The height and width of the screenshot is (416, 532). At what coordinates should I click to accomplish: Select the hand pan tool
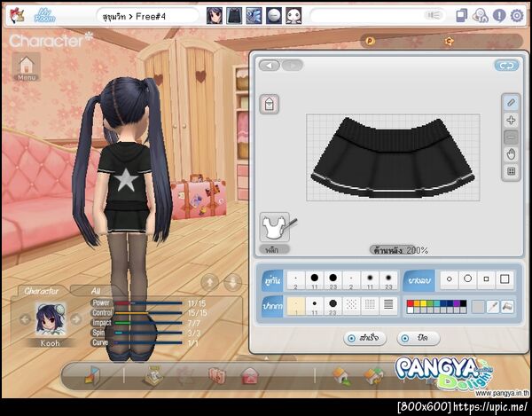coord(511,154)
